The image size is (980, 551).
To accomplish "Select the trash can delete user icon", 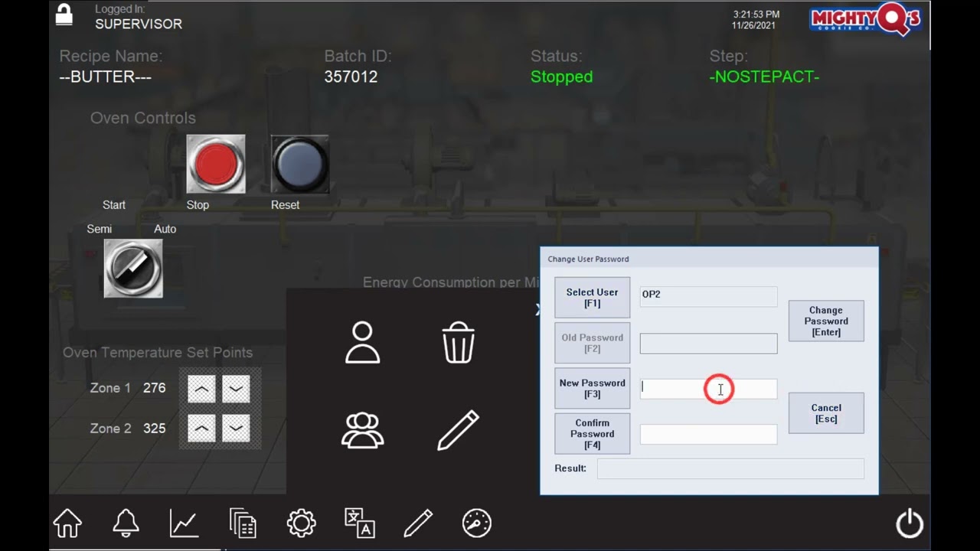I will click(459, 342).
